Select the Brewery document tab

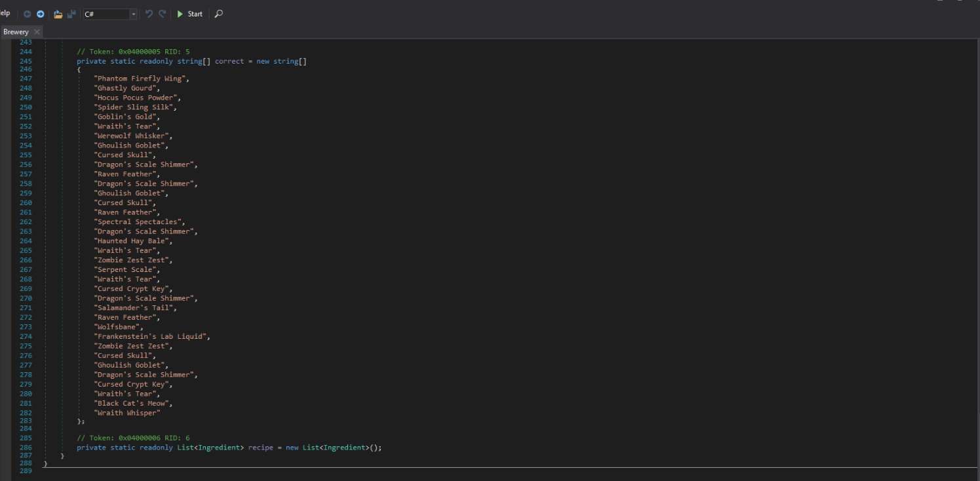[x=16, y=32]
